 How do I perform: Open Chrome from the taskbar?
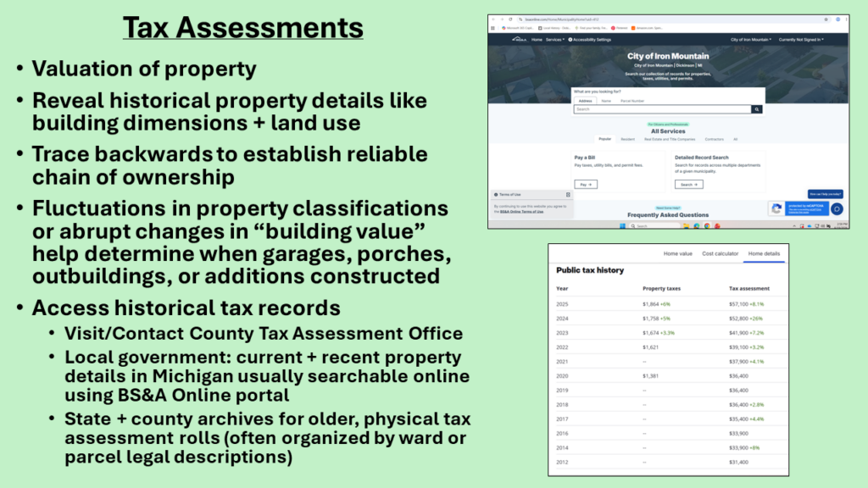click(x=707, y=225)
